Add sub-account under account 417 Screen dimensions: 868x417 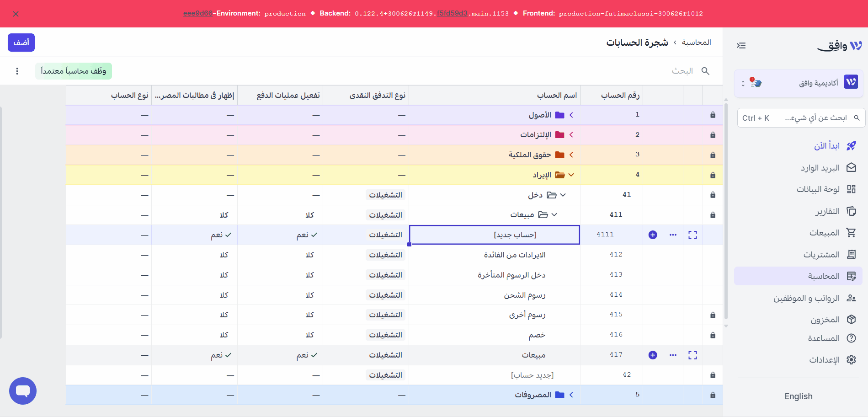(x=653, y=355)
